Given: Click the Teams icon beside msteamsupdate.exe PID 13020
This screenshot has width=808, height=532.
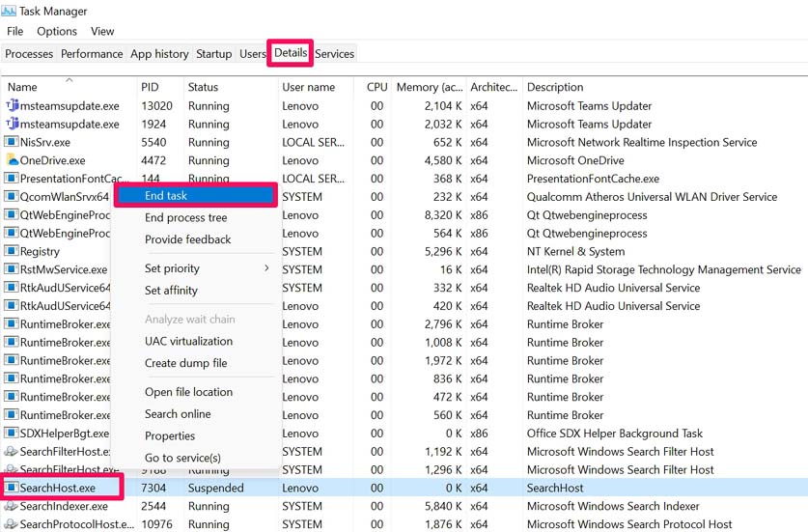Looking at the screenshot, I should pos(12,105).
